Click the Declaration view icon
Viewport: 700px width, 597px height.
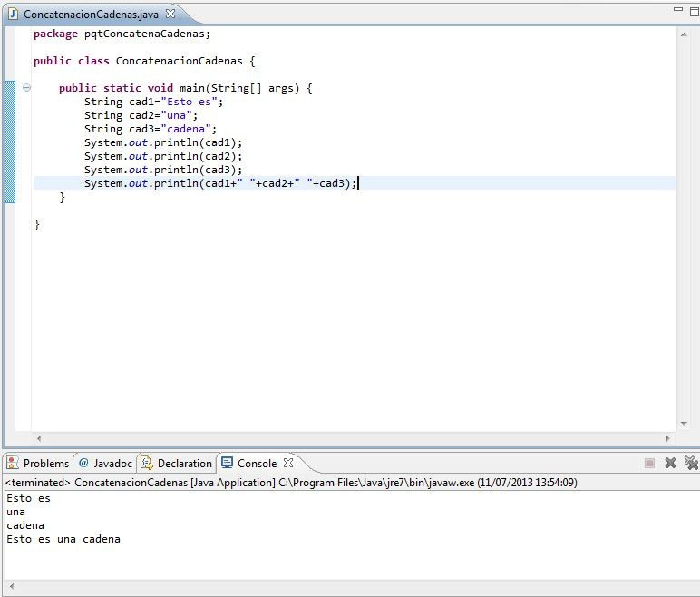(146, 463)
